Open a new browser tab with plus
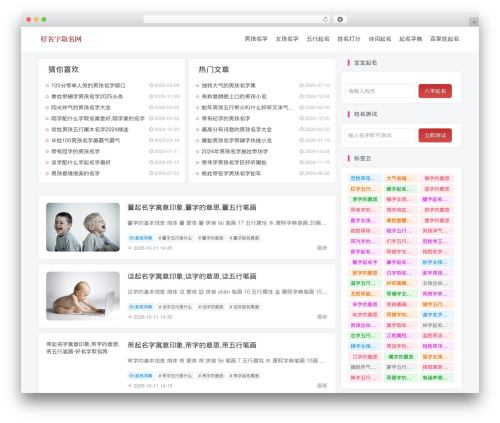This screenshot has height=423, width=500. (474, 22)
